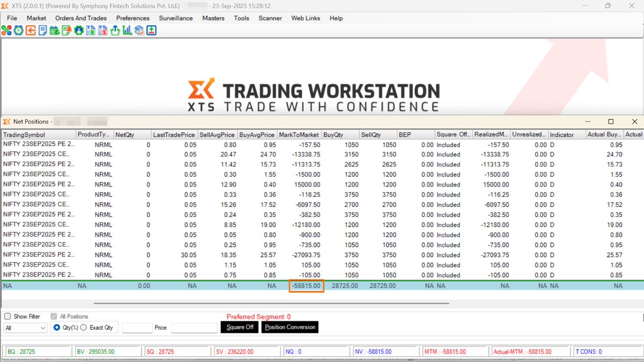Open the sell order book 'S' icon
This screenshot has width=644, height=362.
pyautogui.click(x=103, y=31)
